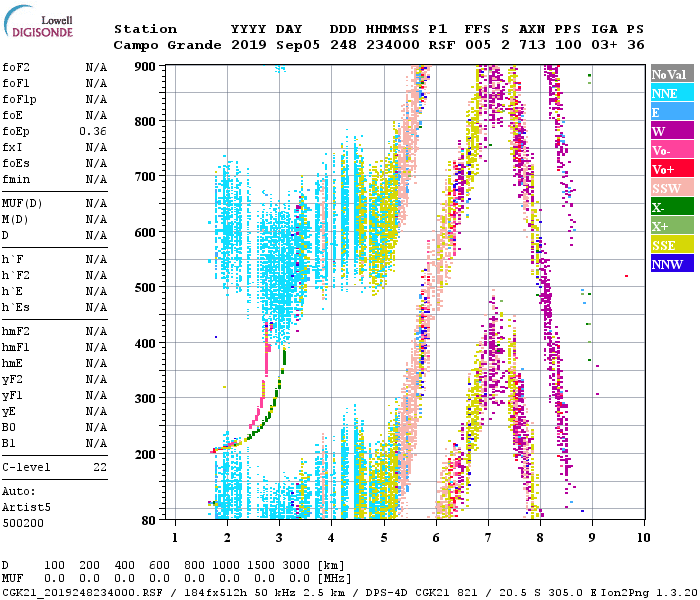Click the h`Es parameter label
Screen dimensions: 700x600
point(16,308)
